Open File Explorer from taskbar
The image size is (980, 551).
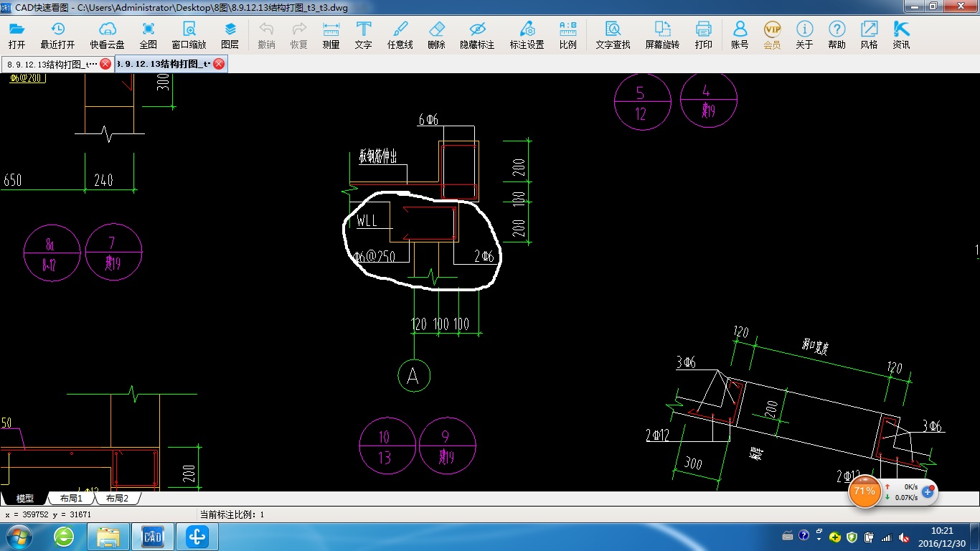[108, 536]
